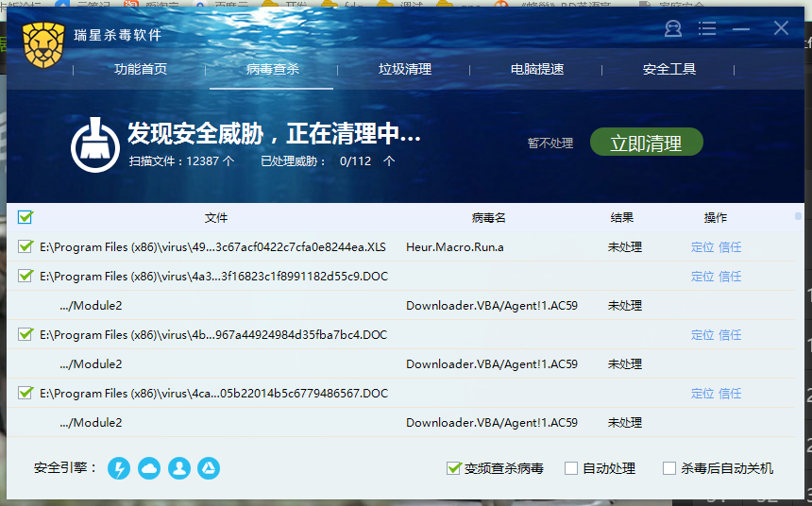The width and height of the screenshot is (812, 506).
Task: Click 定位 for the 4ca...486567.DOC row
Action: [702, 393]
